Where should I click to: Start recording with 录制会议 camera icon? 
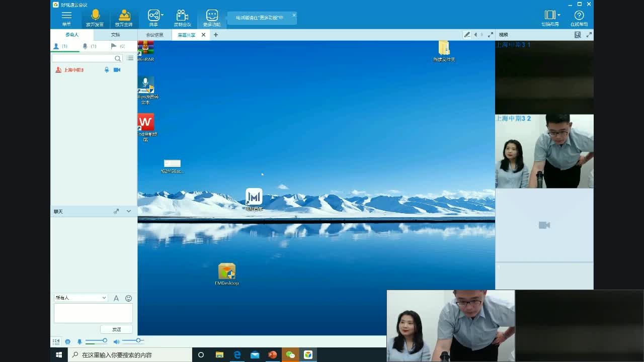point(183,18)
